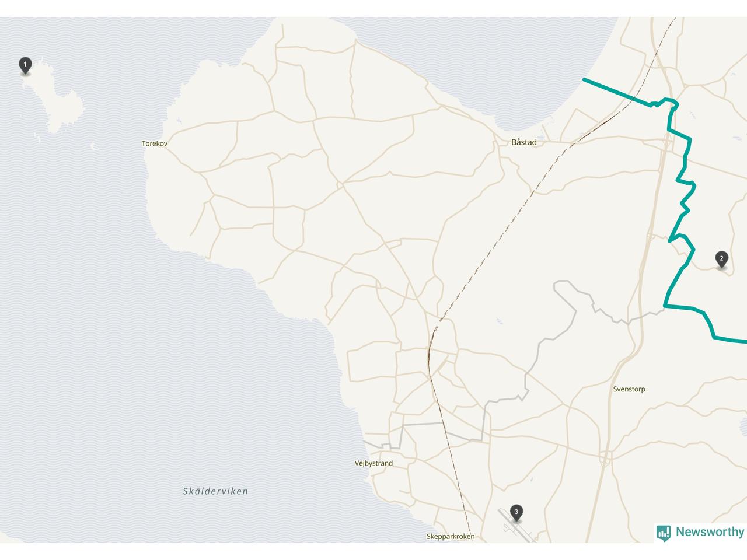This screenshot has width=747, height=560.
Task: Click the motorway interchange south of Svenstorp
Action: 606,457
